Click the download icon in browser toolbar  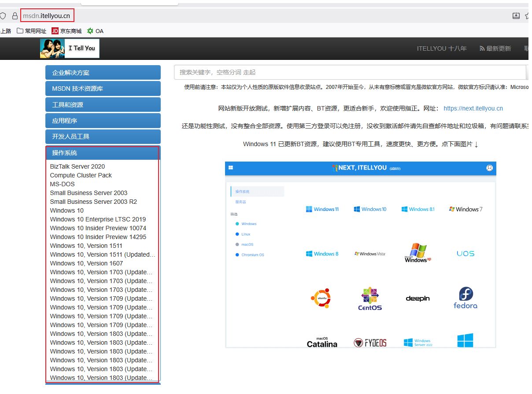(516, 16)
